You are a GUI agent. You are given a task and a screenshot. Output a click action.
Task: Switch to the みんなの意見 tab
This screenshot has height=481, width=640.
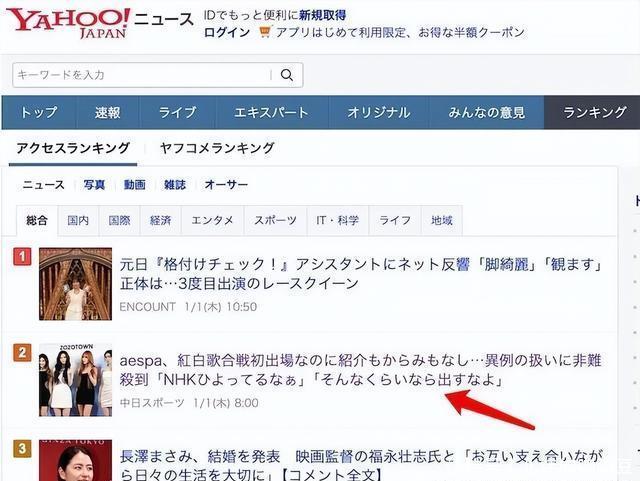[x=487, y=113]
